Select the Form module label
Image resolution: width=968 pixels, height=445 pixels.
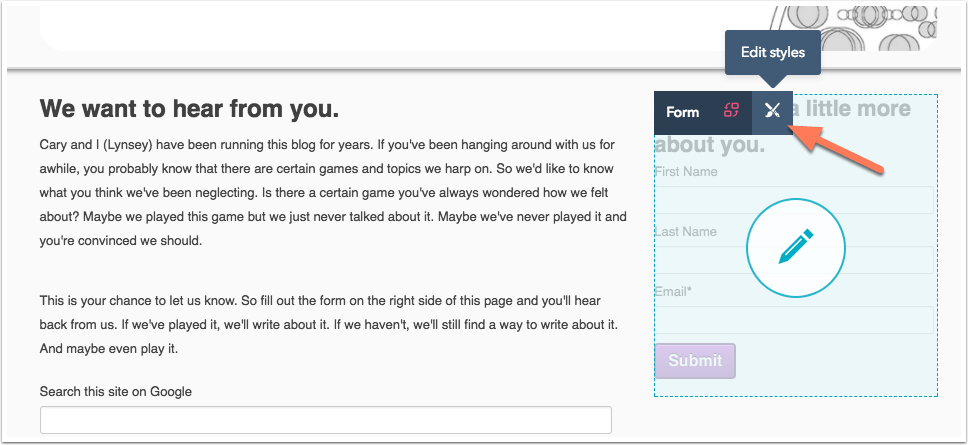(x=683, y=112)
